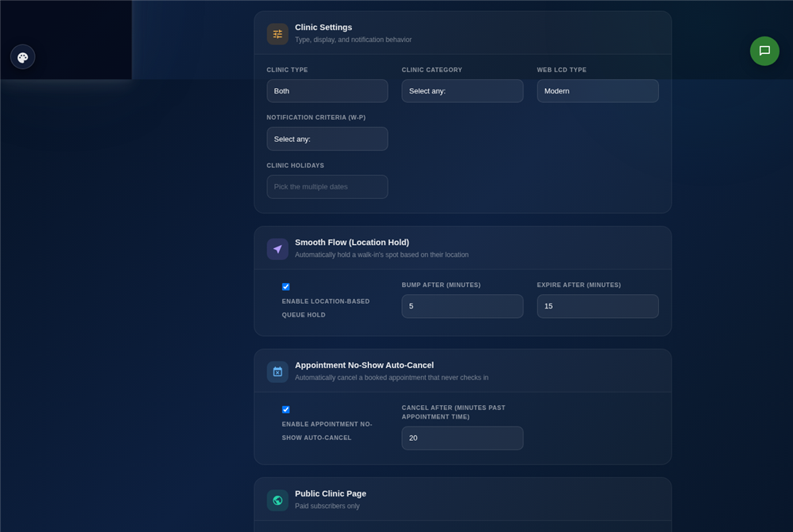Open the theme palette button
Image resolution: width=793 pixels, height=532 pixels.
(x=23, y=57)
